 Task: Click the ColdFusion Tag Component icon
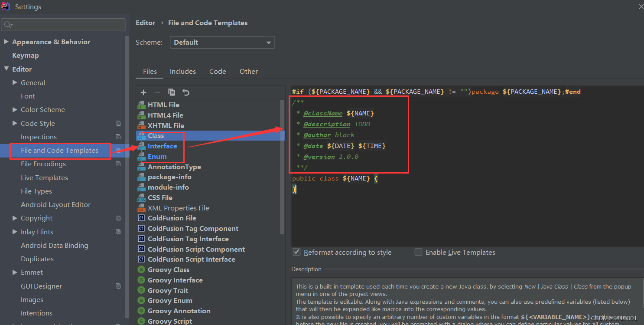coord(141,229)
